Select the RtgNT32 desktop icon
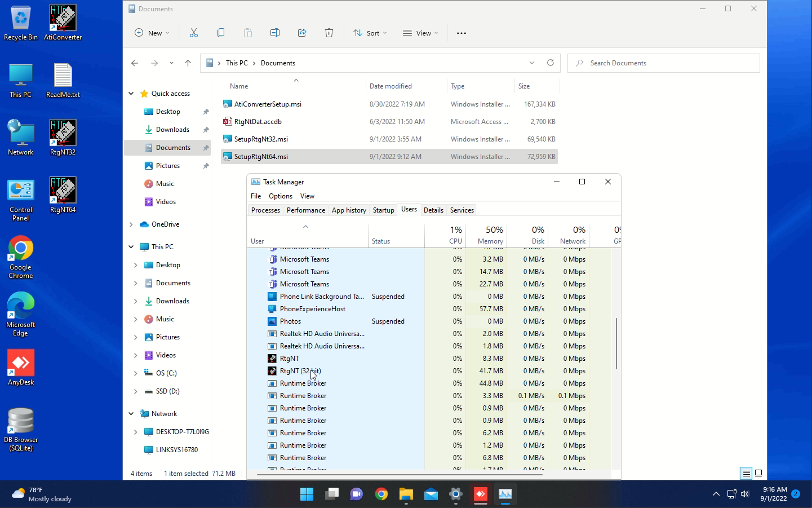This screenshot has height=508, width=812. click(x=63, y=138)
